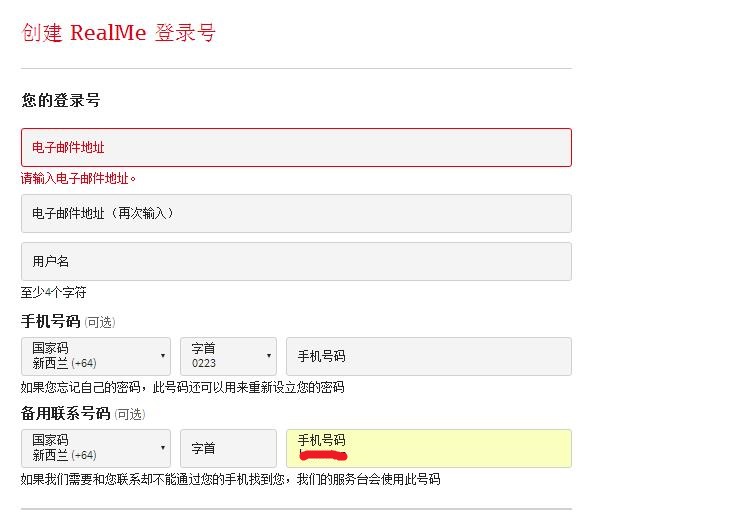
Task: Click the 备用联系号码 (可选) section label
Action: (83, 414)
